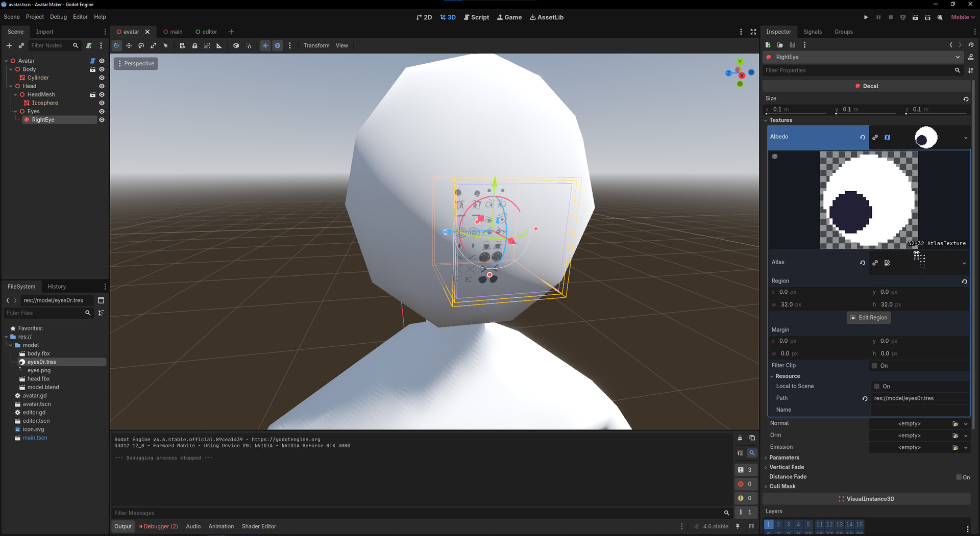Run the current scene clapperboard icon
Image resolution: width=980 pixels, height=536 pixels.
coord(915,17)
